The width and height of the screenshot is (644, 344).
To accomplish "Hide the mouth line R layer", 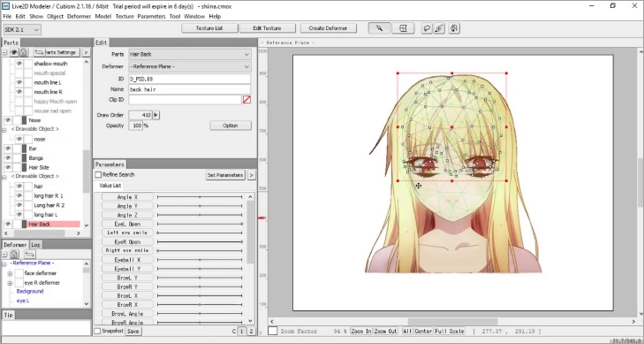I will [x=19, y=92].
